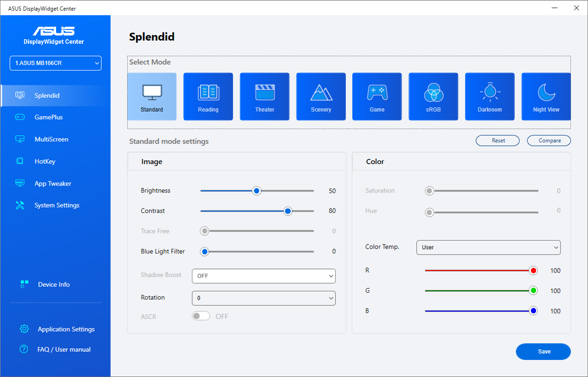Click the Brightness slider handle
The height and width of the screenshot is (377, 588).
257,191
